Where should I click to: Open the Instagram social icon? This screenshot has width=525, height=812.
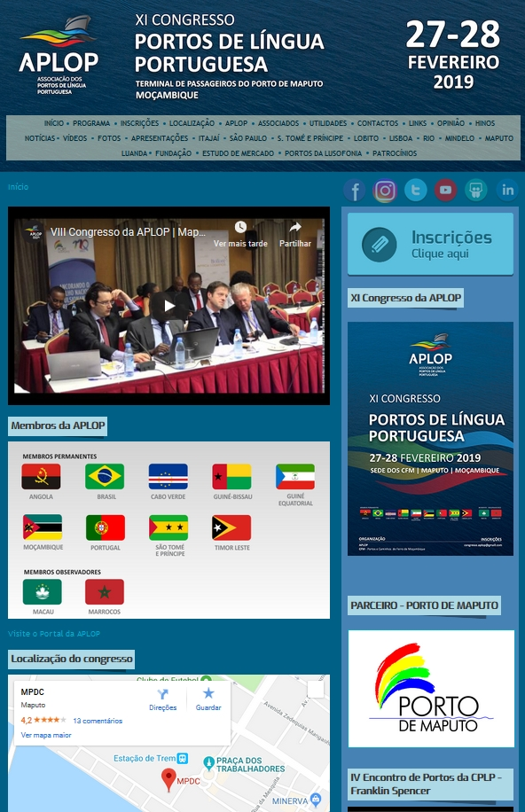[385, 191]
